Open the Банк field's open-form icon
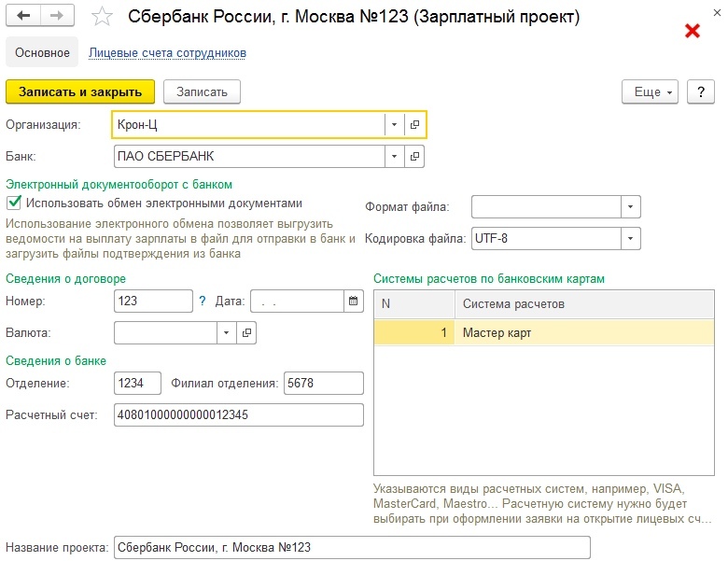728x561 pixels. pos(415,156)
